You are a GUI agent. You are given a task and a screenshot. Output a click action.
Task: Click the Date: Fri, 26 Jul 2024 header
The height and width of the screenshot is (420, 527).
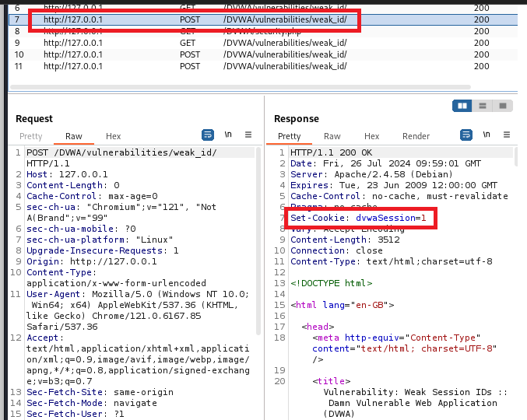(385, 163)
